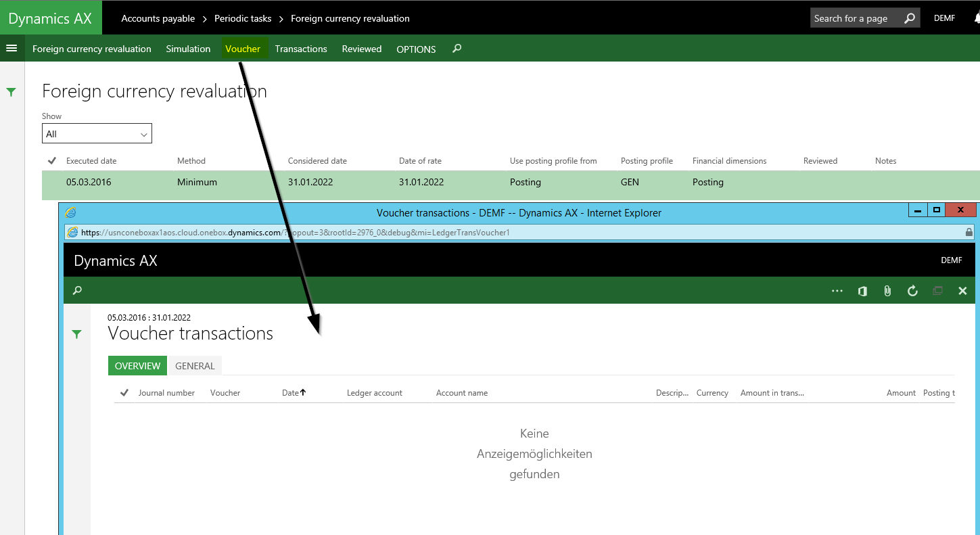Click the search icon in Voucher transactions toolbar
Screen dimensions: 980x535
pos(78,290)
